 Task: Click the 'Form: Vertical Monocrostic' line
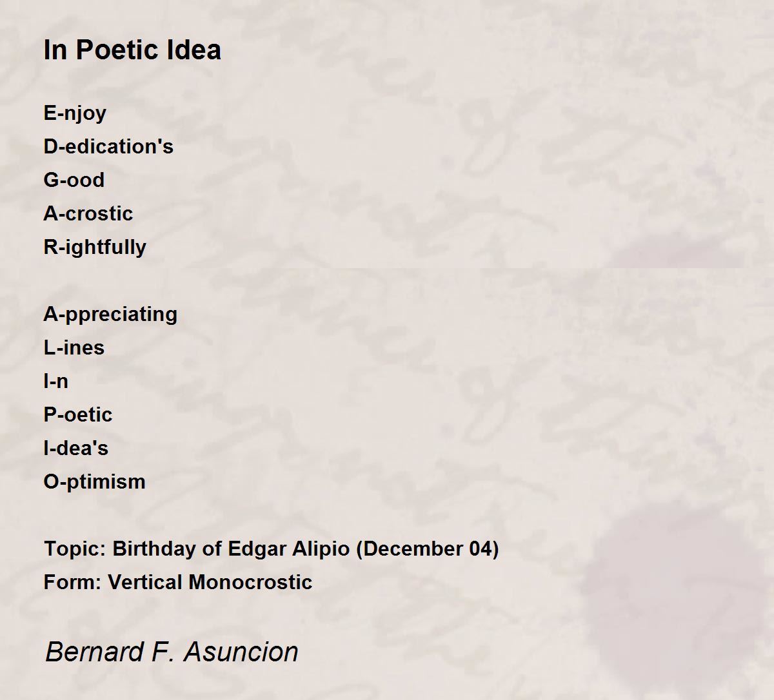pyautogui.click(x=178, y=582)
